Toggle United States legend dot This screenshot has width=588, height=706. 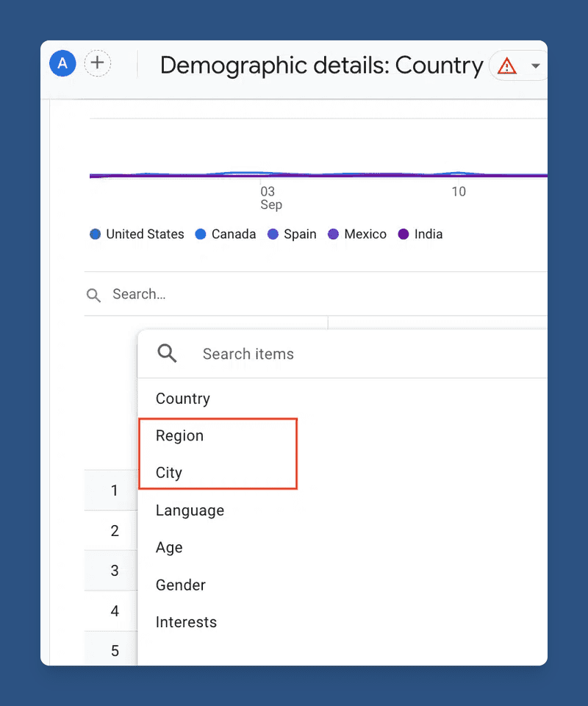pyautogui.click(x=95, y=234)
